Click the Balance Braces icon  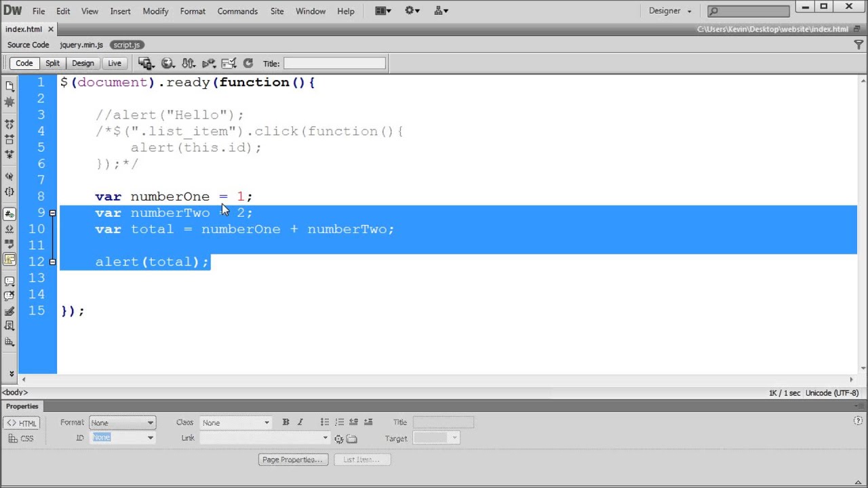9,192
